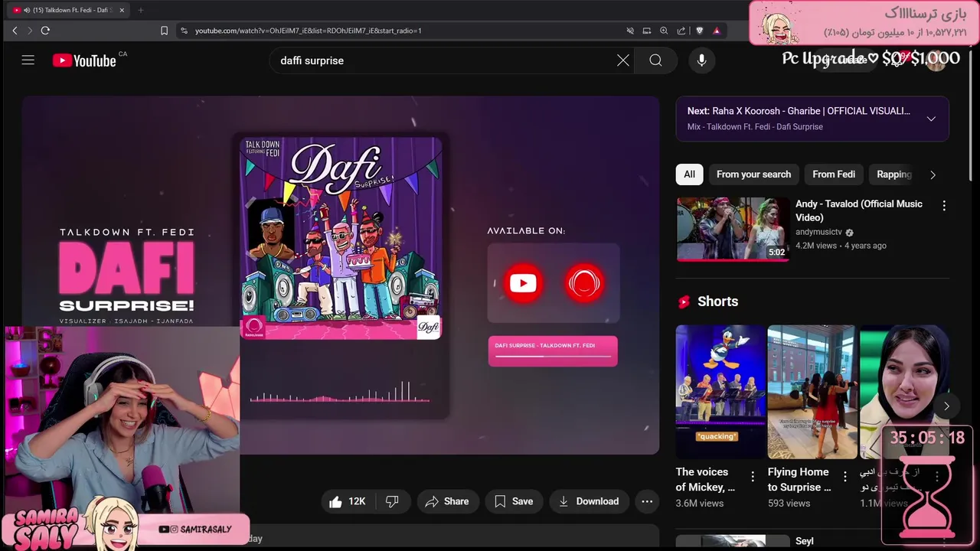980x551 pixels.
Task: Like the video with thumbs up
Action: pos(347,501)
